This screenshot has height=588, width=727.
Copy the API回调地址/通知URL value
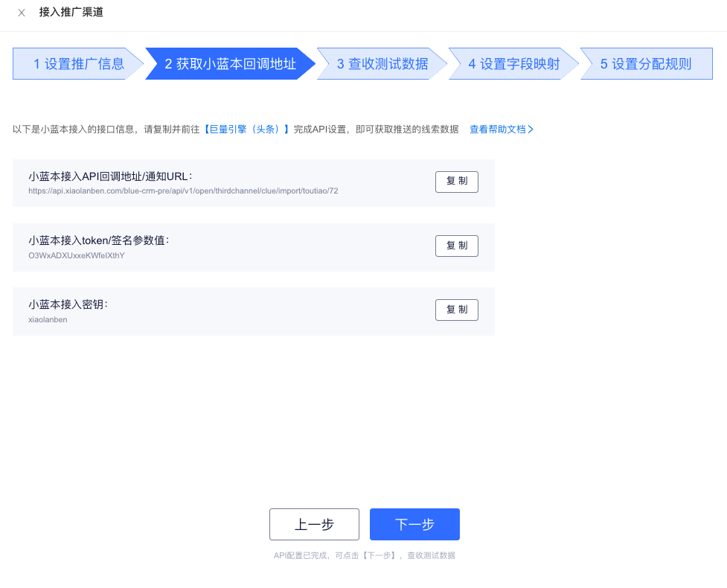(456, 182)
